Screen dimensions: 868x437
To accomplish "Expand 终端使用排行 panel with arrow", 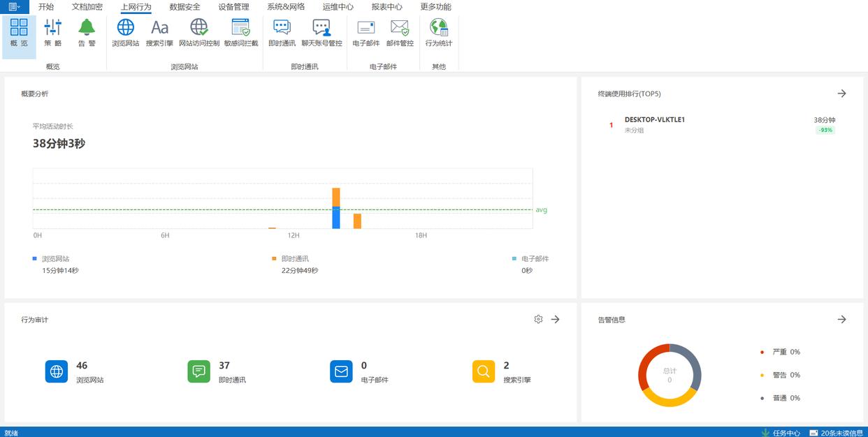I will tap(841, 94).
